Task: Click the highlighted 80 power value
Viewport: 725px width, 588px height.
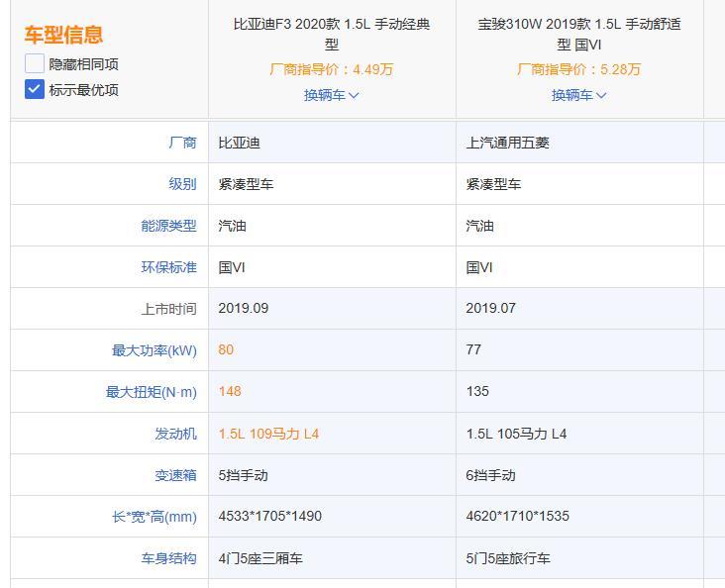Action: pos(226,349)
